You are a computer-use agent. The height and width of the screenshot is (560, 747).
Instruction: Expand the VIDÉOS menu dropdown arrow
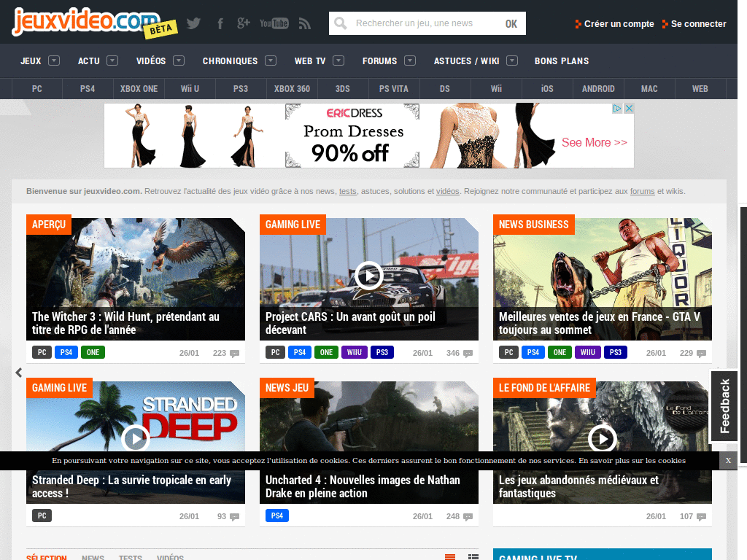179,61
